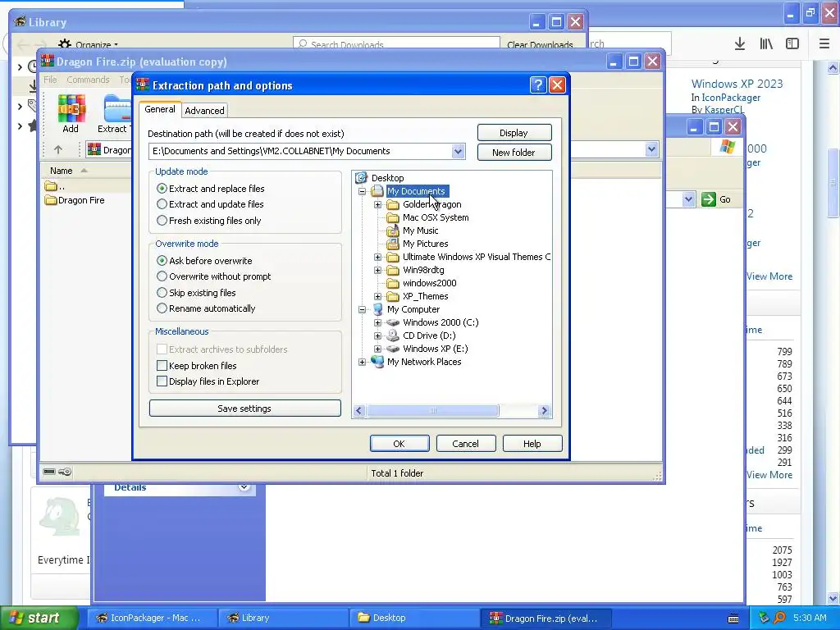Click the search tray icon near clock
The height and width of the screenshot is (630, 840).
click(x=779, y=618)
